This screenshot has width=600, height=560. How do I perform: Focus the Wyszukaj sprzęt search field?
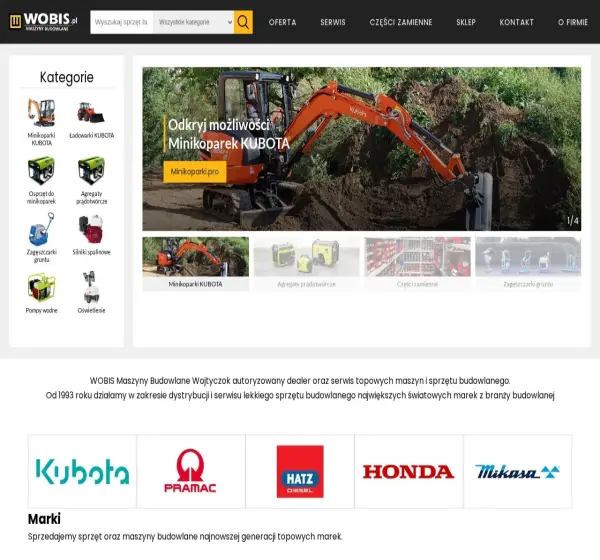122,22
